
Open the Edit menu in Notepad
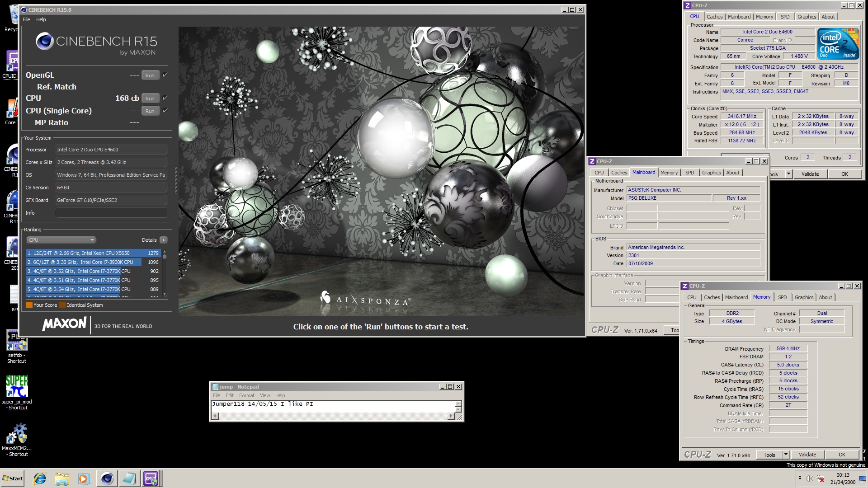pyautogui.click(x=230, y=395)
